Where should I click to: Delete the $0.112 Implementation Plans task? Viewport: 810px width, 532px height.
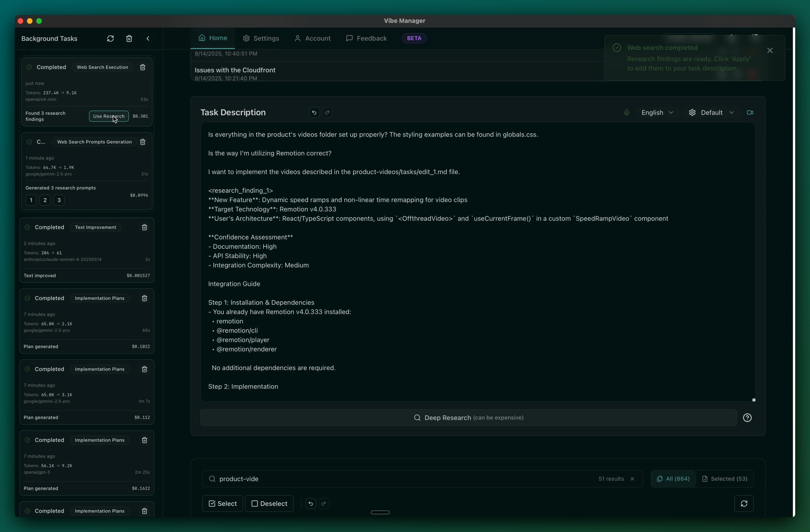click(x=144, y=369)
